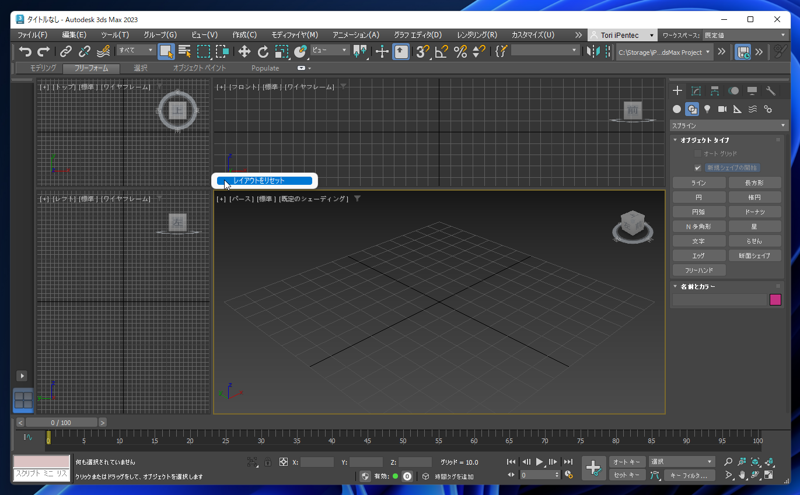
Task: Click the らせん shape button
Action: coord(755,241)
